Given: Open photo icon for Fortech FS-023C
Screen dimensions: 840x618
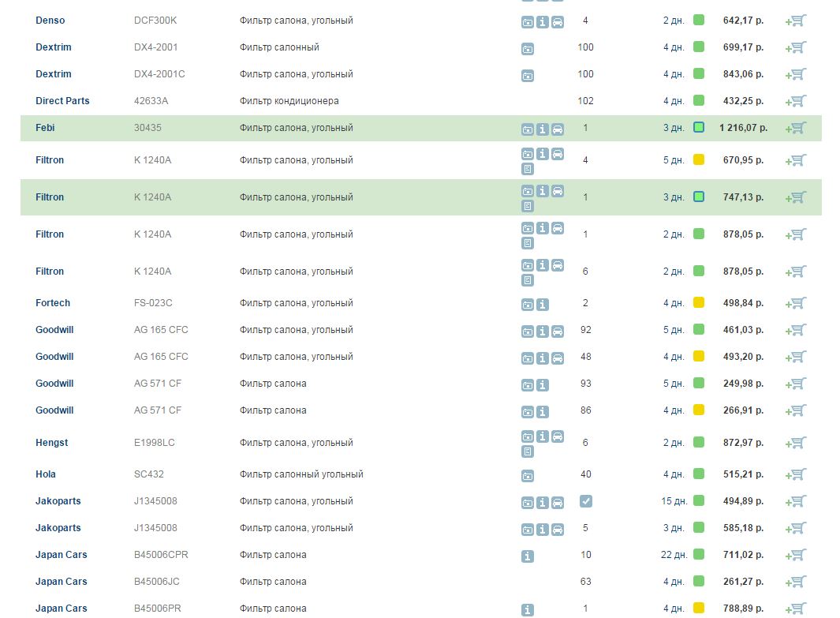Looking at the screenshot, I should (x=528, y=305).
